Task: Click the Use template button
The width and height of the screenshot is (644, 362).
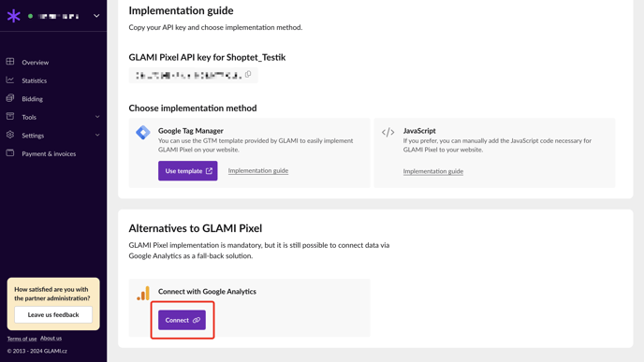Action: click(188, 171)
